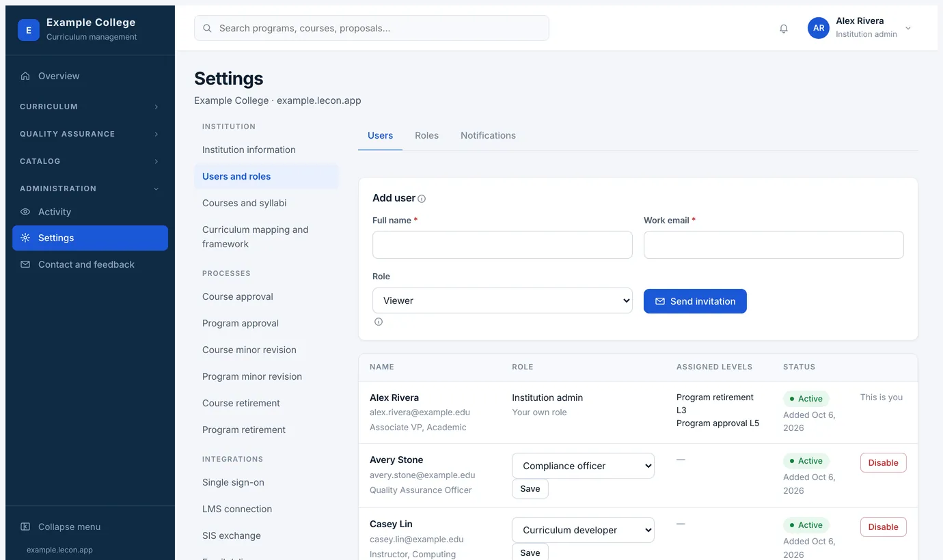The width and height of the screenshot is (943, 560).
Task: Switch to the Notifications tab
Action: pyautogui.click(x=488, y=135)
